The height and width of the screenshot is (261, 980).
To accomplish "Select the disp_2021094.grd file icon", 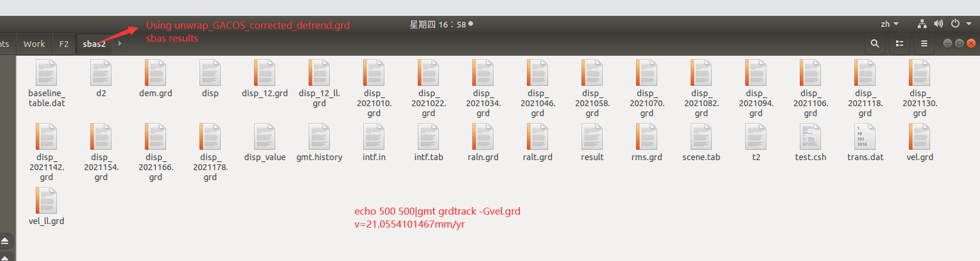I will 756,73.
